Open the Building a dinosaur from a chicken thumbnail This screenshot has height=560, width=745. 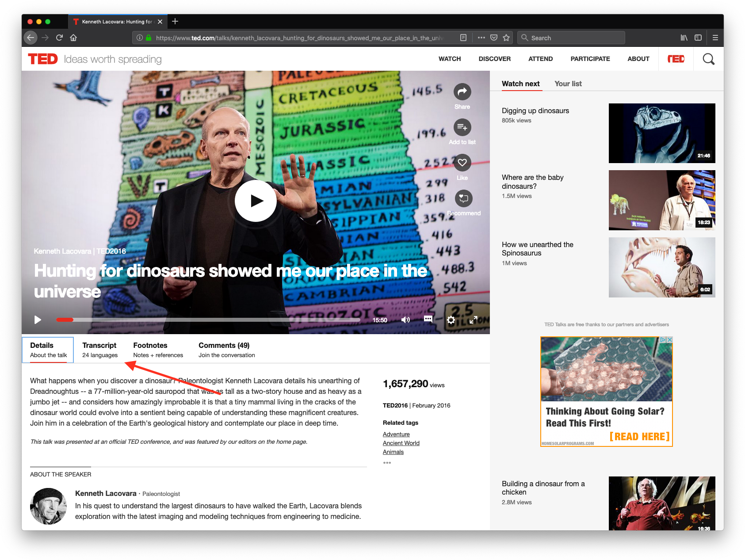(661, 503)
